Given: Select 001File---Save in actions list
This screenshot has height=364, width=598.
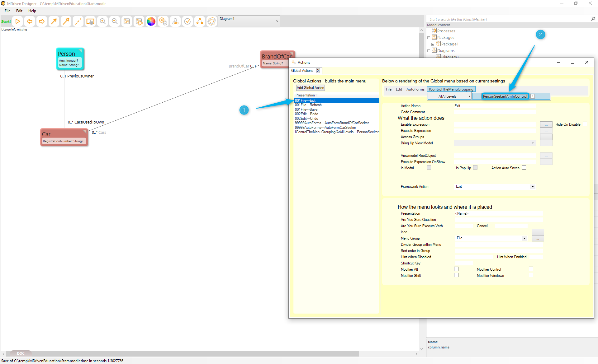Looking at the screenshot, I should point(306,110).
